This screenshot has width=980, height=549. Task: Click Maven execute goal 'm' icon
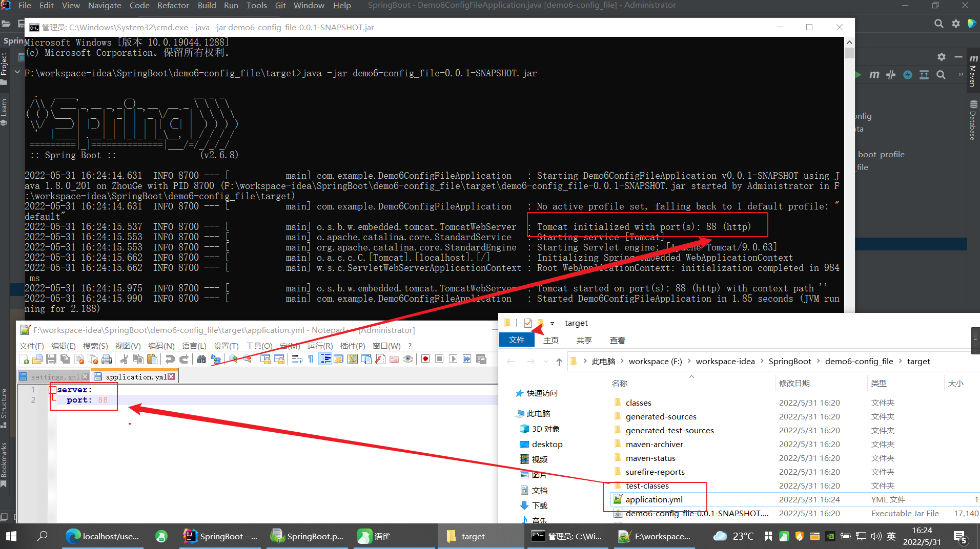[x=874, y=75]
